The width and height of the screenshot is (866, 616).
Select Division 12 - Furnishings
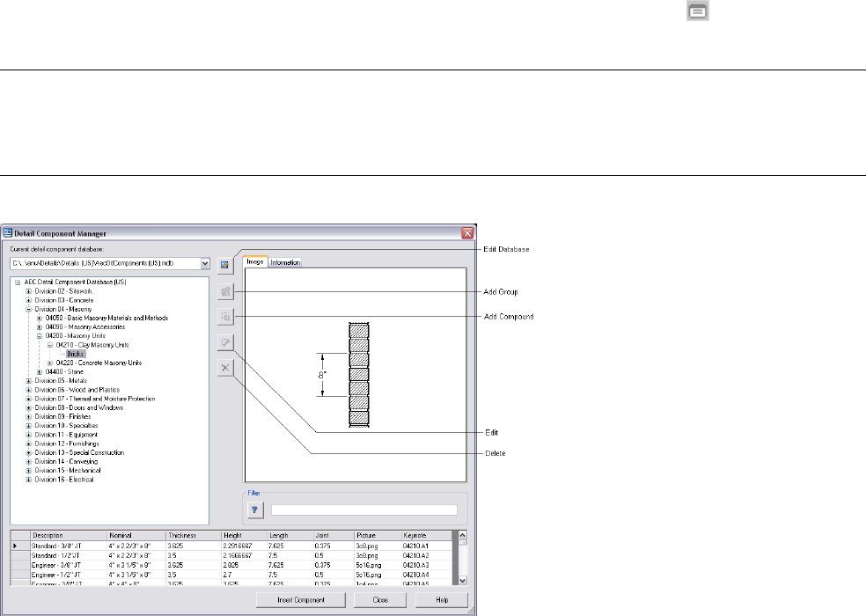pyautogui.click(x=67, y=444)
